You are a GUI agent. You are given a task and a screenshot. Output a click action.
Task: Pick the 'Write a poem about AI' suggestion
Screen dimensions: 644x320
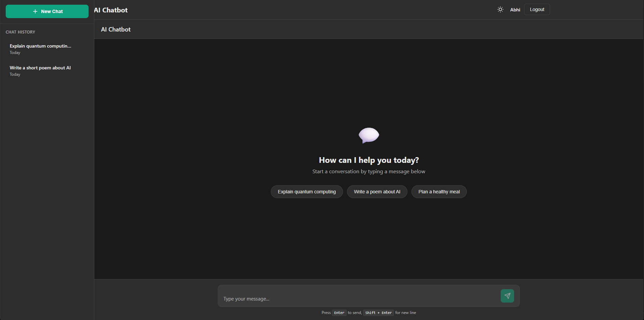click(377, 192)
